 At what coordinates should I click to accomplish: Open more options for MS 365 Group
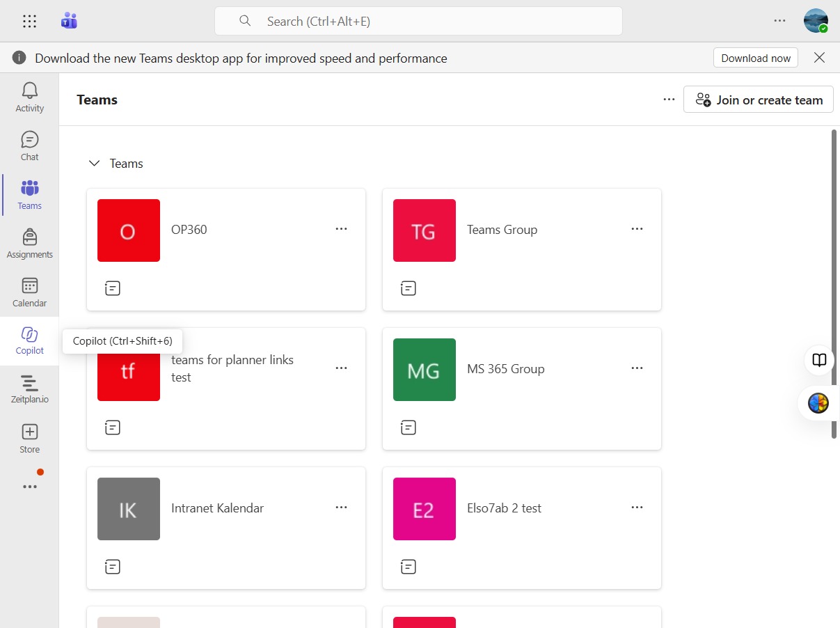click(637, 368)
